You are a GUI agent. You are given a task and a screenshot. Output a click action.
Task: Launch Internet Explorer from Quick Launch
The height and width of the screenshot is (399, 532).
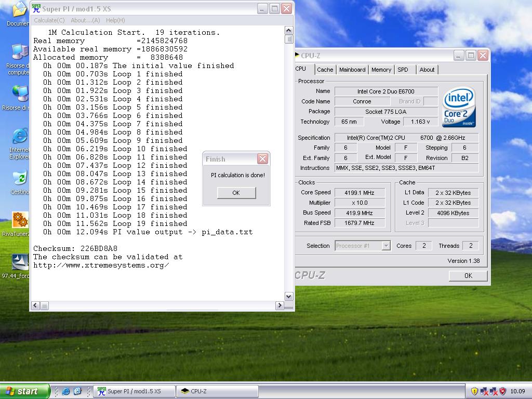click(66, 391)
